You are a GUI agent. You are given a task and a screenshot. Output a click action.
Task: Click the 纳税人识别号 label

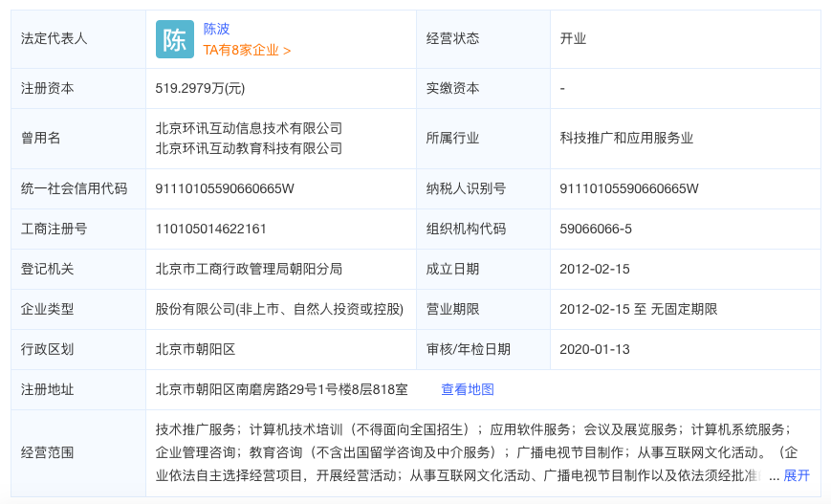(466, 188)
